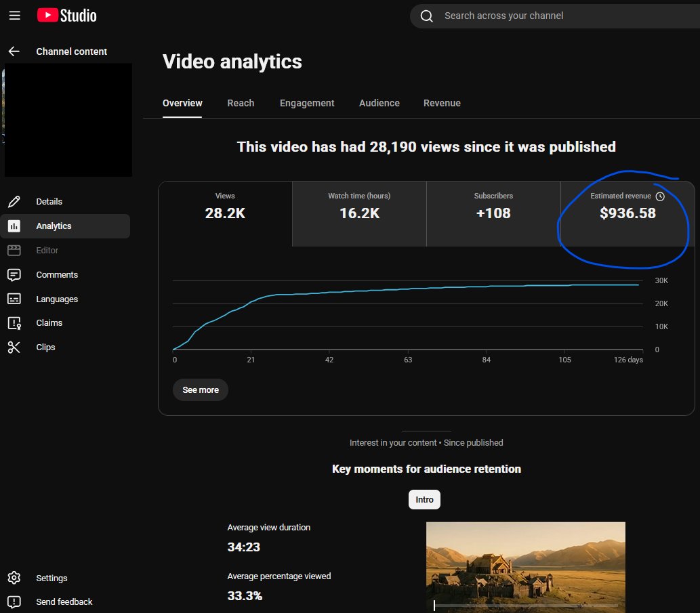Screen dimensions: 700x613
Task: Click the Clips scissors icon
Action: pyautogui.click(x=14, y=347)
